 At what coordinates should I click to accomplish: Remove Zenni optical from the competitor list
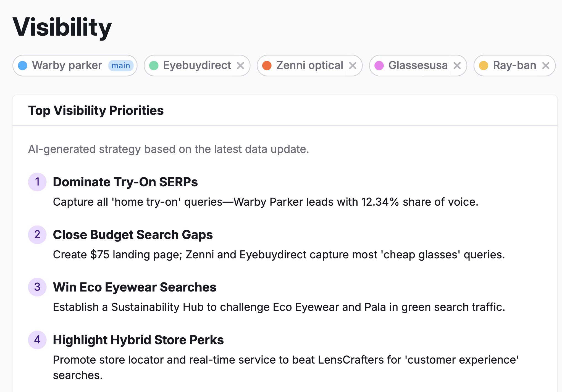coord(353,65)
